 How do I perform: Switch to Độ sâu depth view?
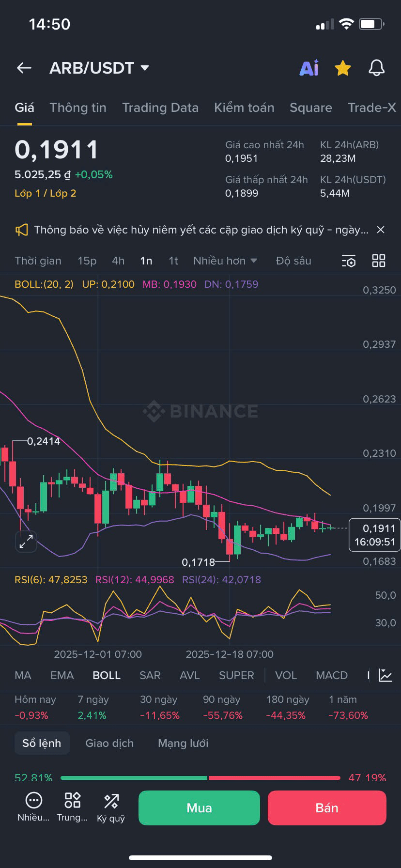click(293, 261)
